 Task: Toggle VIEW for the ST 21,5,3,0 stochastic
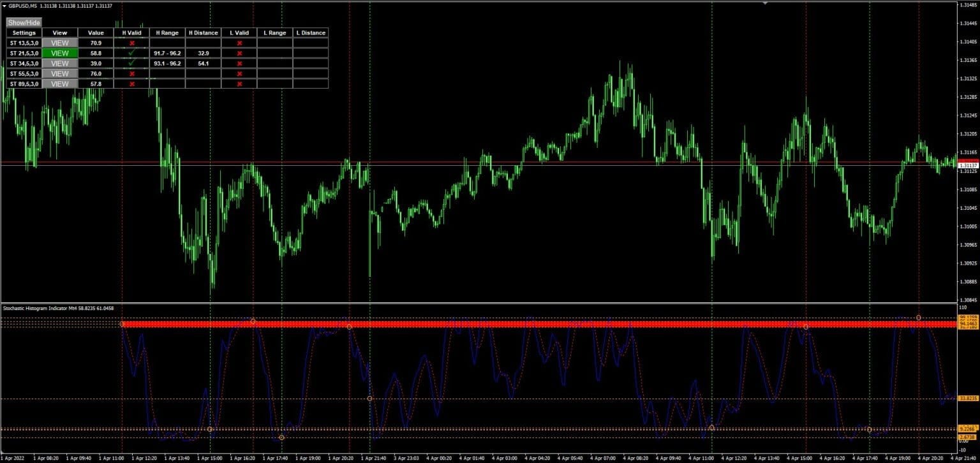59,53
